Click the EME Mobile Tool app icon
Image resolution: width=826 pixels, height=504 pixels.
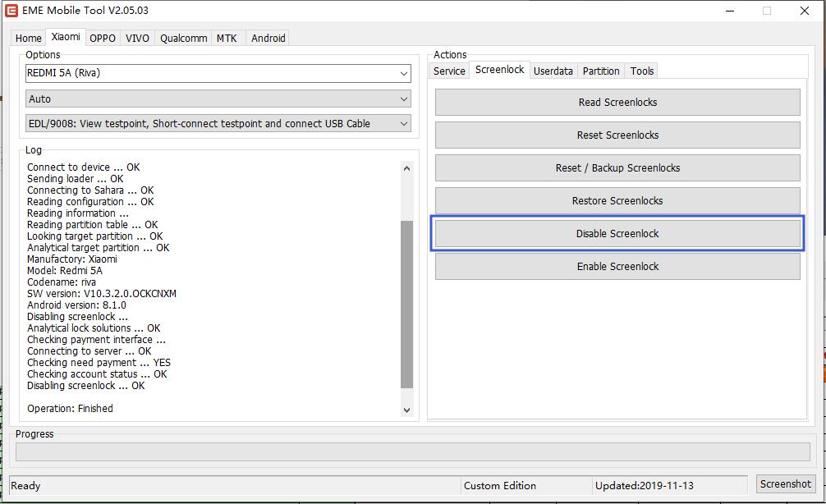click(x=11, y=10)
